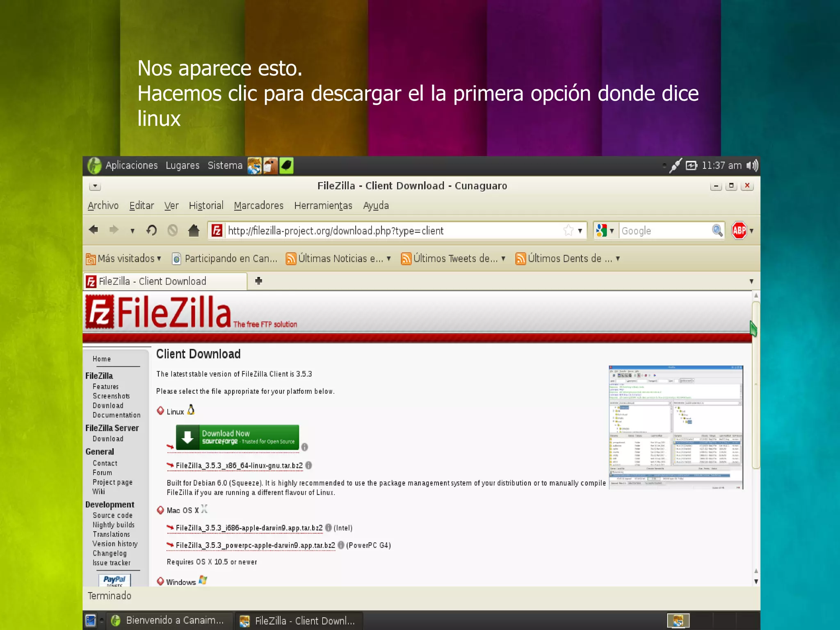This screenshot has height=630, width=840.
Task: Open the Ayuda menu
Action: tap(376, 205)
